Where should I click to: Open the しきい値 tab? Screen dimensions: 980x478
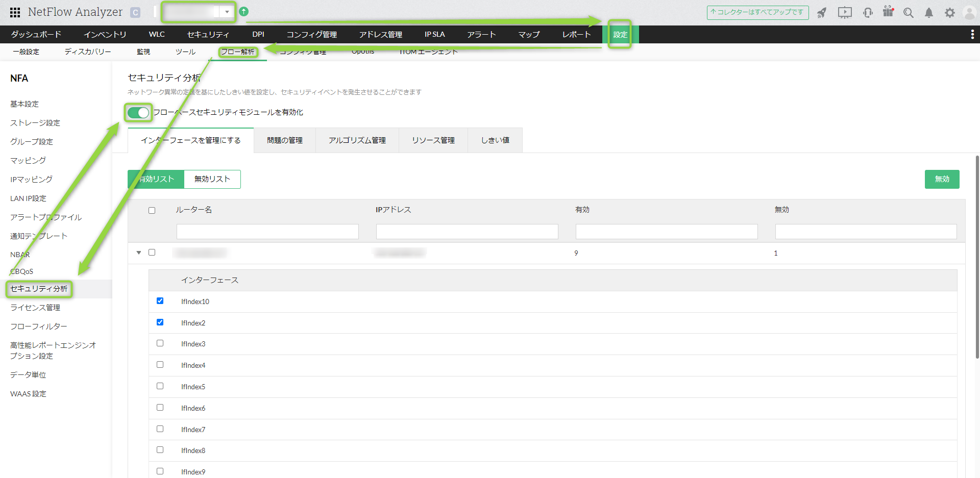coord(495,140)
